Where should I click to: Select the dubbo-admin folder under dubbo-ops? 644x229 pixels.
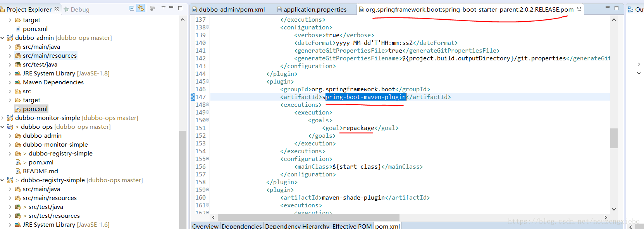[42, 136]
